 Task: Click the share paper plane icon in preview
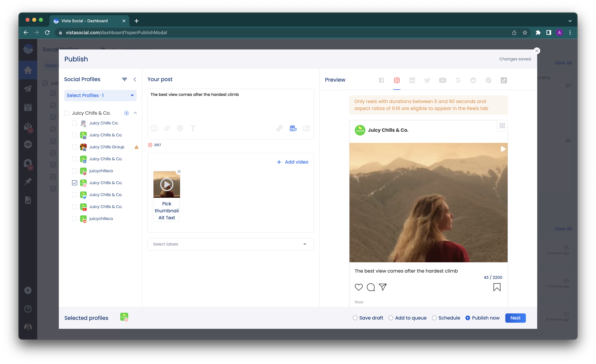(x=383, y=287)
